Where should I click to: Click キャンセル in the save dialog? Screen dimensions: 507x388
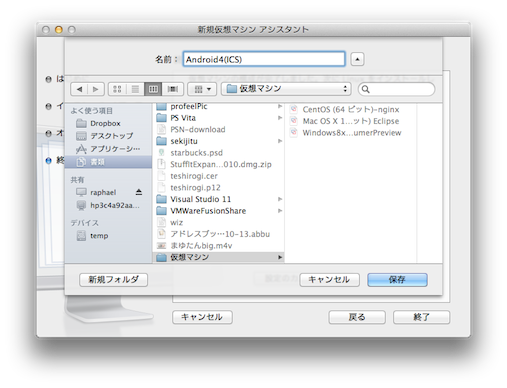(329, 280)
